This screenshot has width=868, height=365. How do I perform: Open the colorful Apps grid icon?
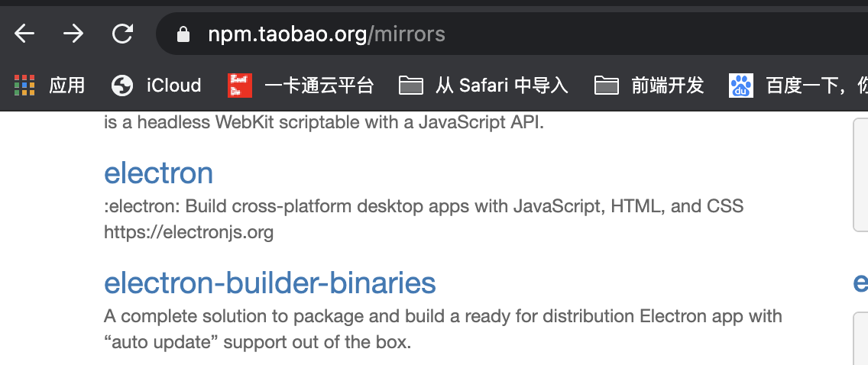(25, 85)
